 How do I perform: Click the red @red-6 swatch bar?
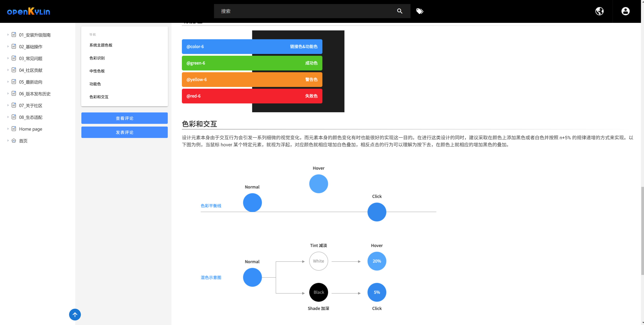[252, 96]
